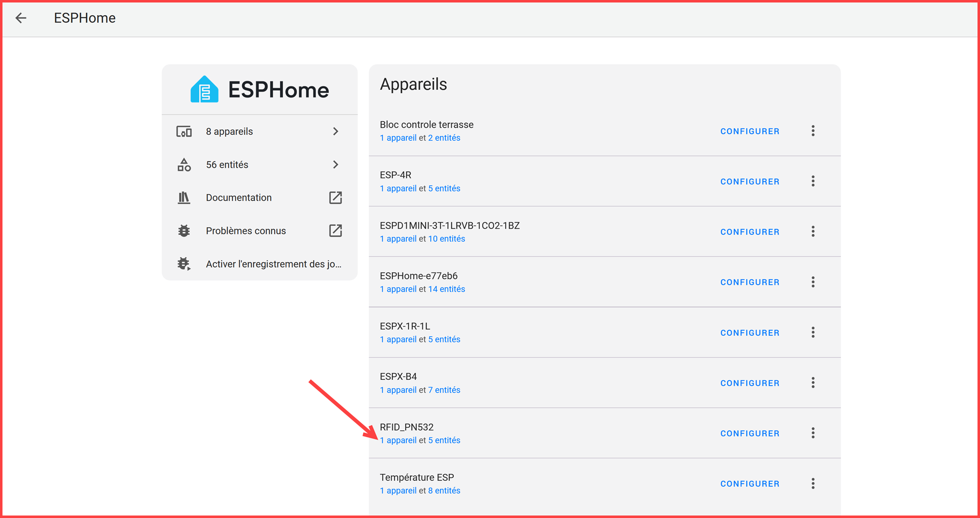Open Problèmes connus external link icon
The image size is (980, 518).
click(x=336, y=231)
